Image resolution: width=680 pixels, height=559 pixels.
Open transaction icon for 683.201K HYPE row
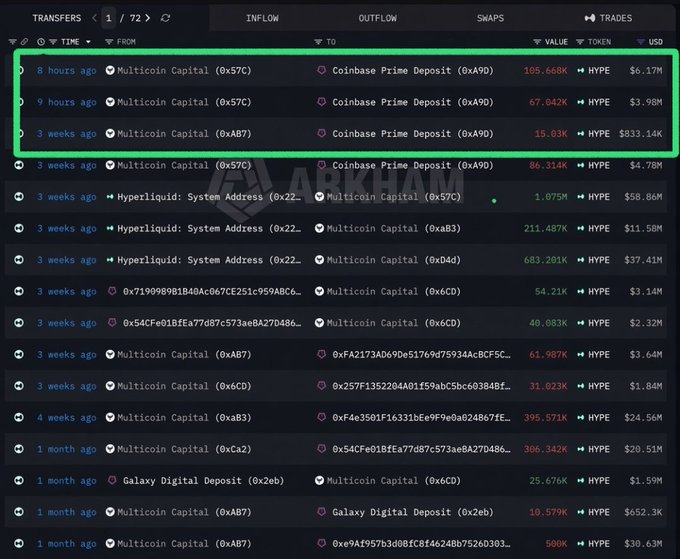click(x=19, y=260)
